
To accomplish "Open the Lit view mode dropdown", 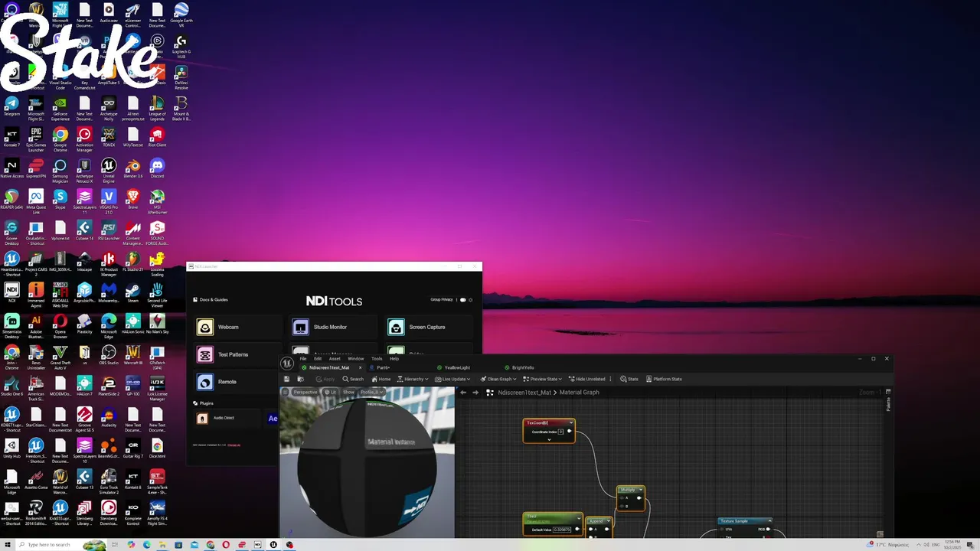I will pos(330,392).
